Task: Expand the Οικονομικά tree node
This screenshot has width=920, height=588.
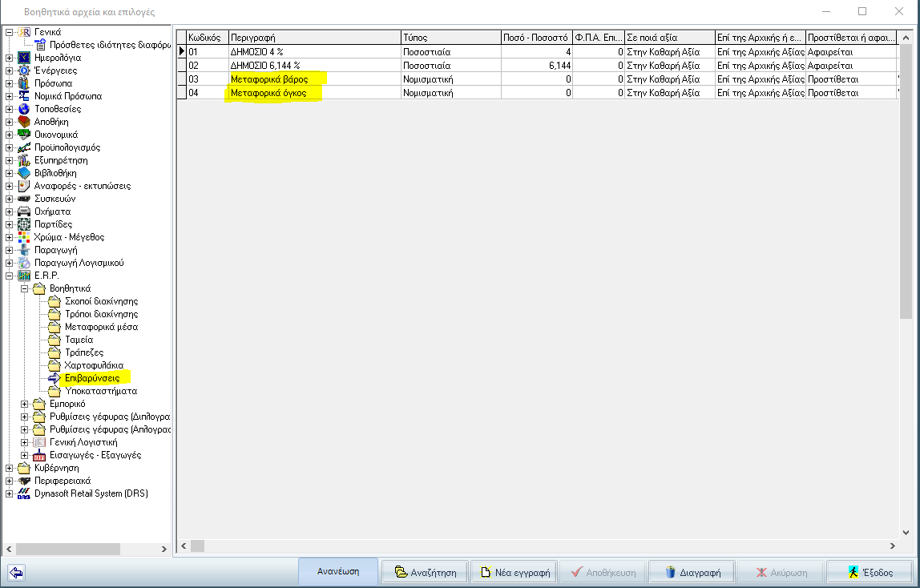Action: point(10,135)
